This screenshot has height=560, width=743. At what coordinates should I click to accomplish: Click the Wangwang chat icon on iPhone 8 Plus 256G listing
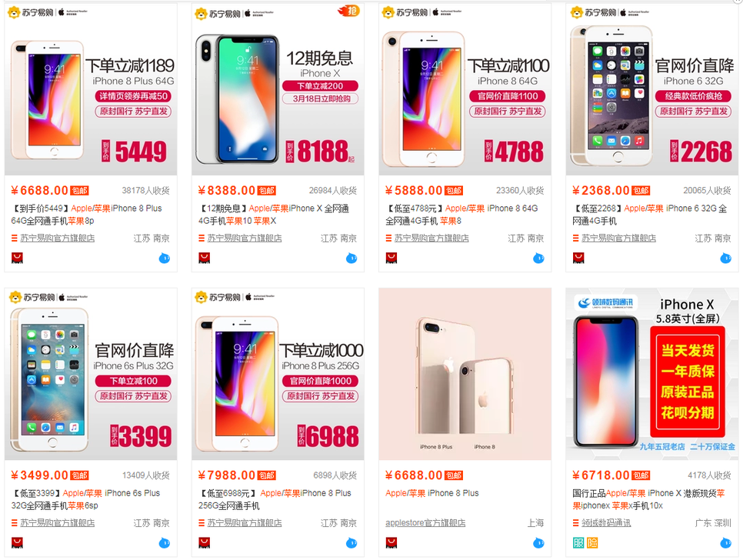pos(352,543)
